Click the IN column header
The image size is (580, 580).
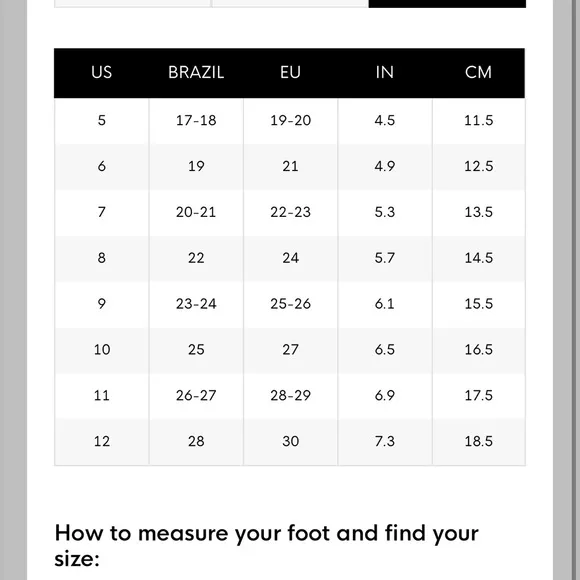click(x=385, y=72)
